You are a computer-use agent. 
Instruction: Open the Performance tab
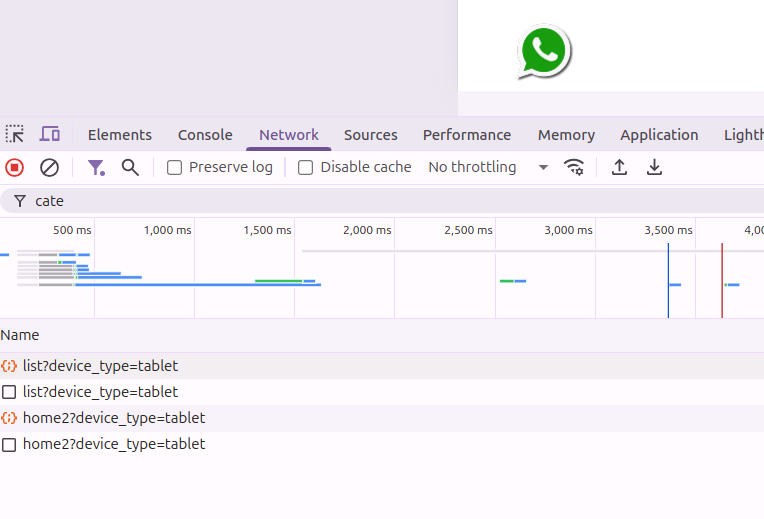click(467, 135)
